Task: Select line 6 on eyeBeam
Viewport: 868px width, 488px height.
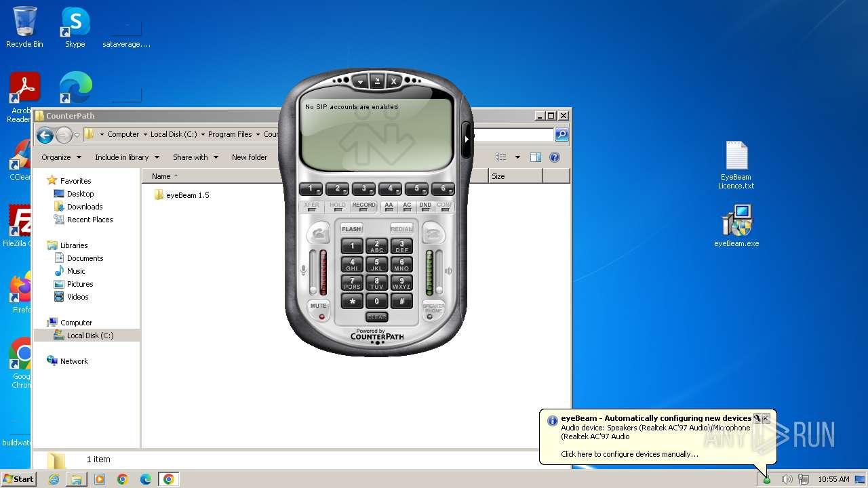Action: click(x=443, y=189)
